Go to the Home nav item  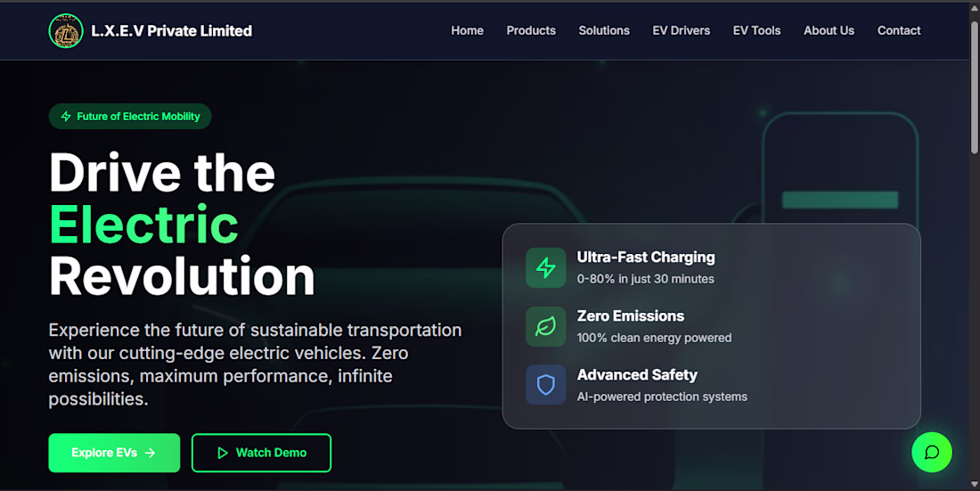[467, 30]
